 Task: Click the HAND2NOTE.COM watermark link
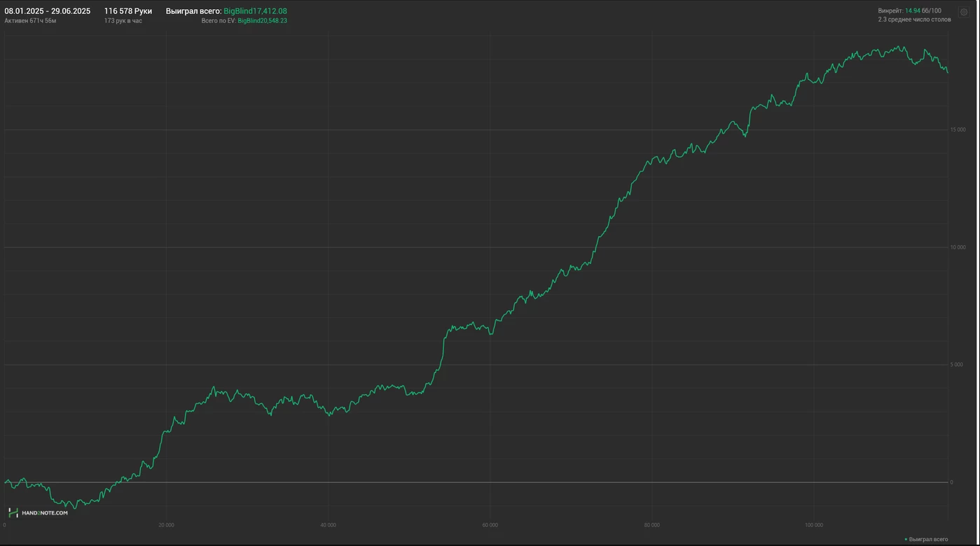[45, 513]
